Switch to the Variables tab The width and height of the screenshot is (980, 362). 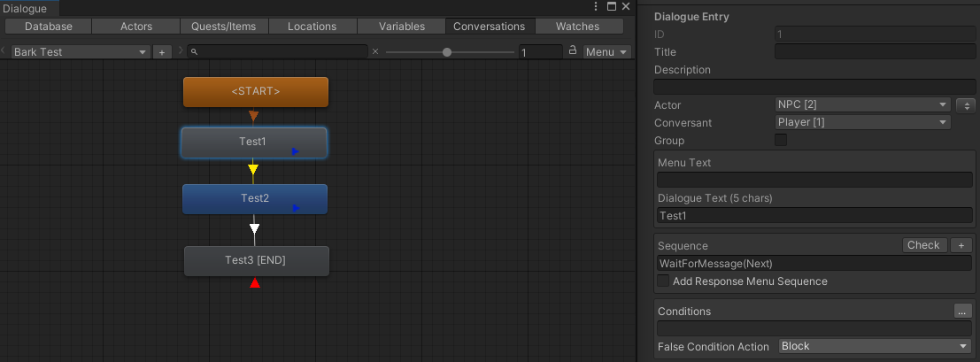click(401, 27)
